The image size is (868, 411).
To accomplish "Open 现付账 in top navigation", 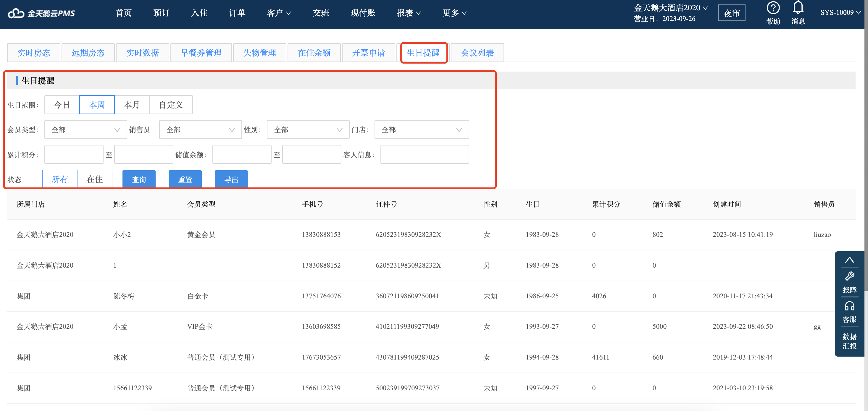I will coord(363,13).
